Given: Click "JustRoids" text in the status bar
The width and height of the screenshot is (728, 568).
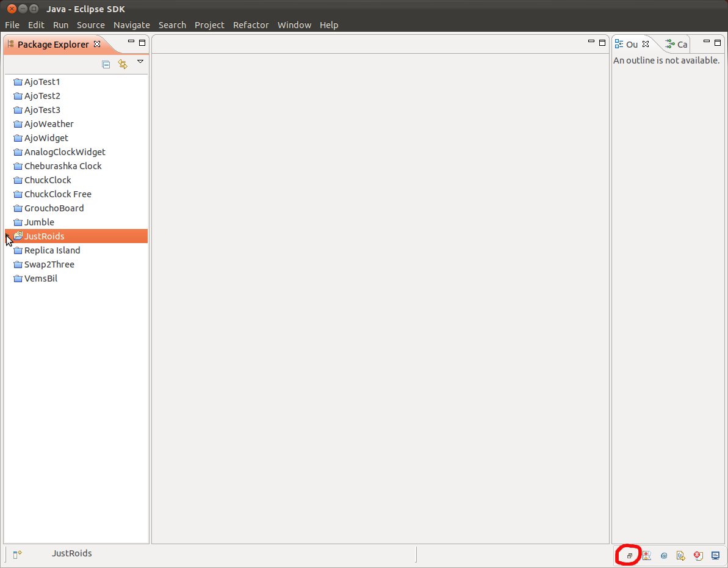Looking at the screenshot, I should point(71,553).
